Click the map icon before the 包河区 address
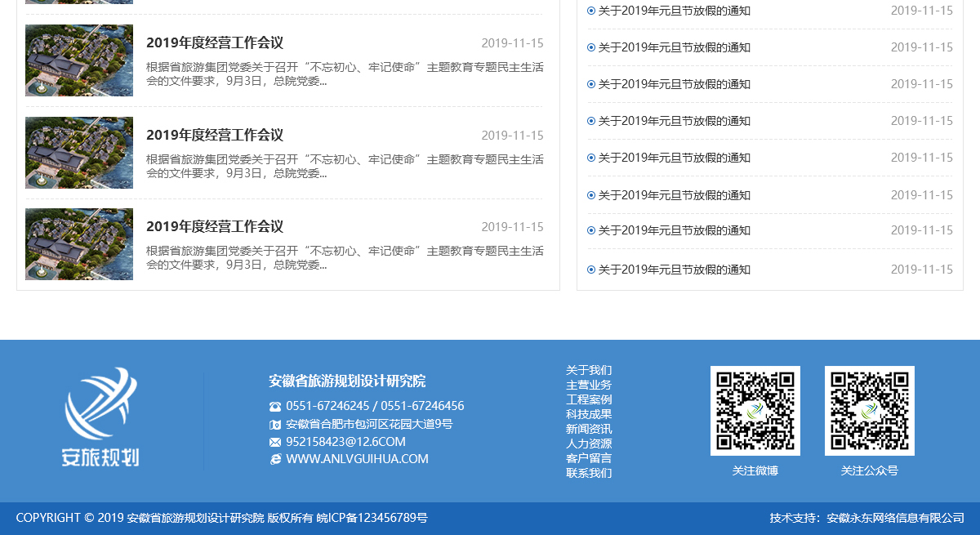This screenshot has width=980, height=535. point(275,425)
